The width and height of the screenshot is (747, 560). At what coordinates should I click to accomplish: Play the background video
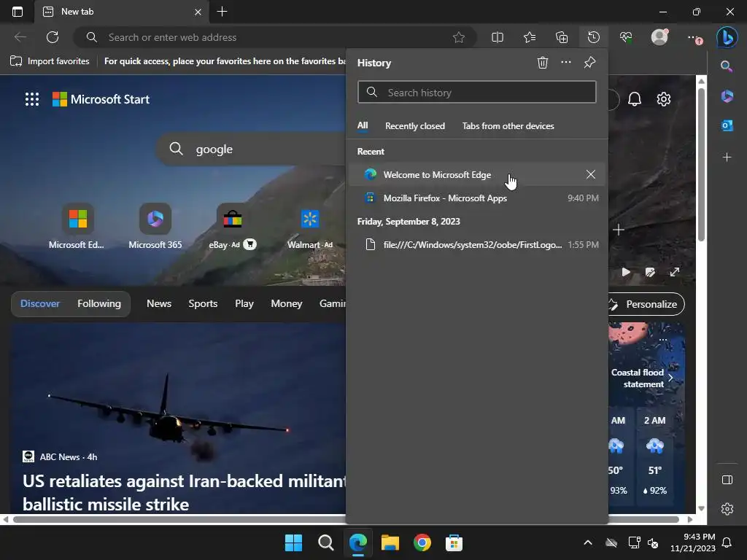tap(626, 272)
